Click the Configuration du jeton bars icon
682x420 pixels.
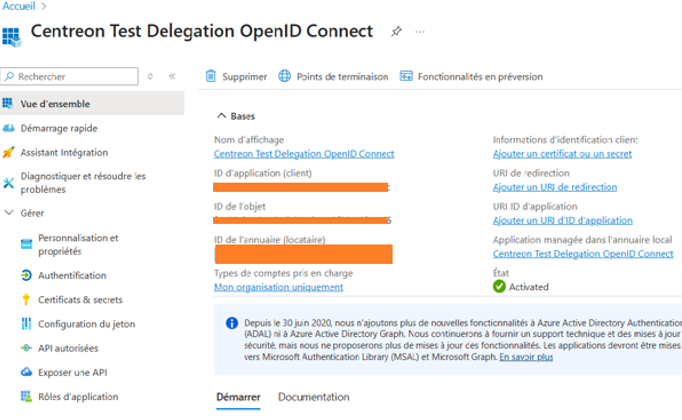27,324
